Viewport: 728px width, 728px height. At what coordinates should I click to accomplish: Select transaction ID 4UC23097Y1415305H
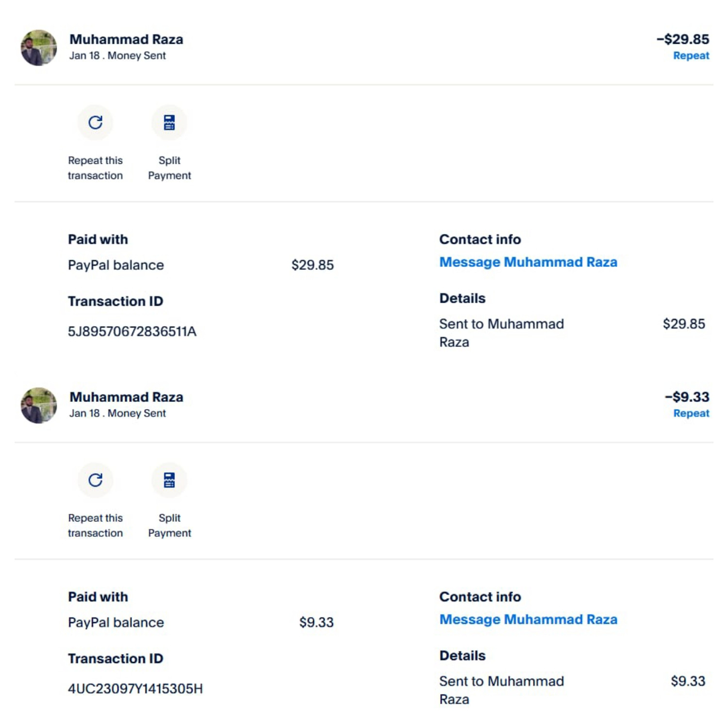[x=135, y=689]
